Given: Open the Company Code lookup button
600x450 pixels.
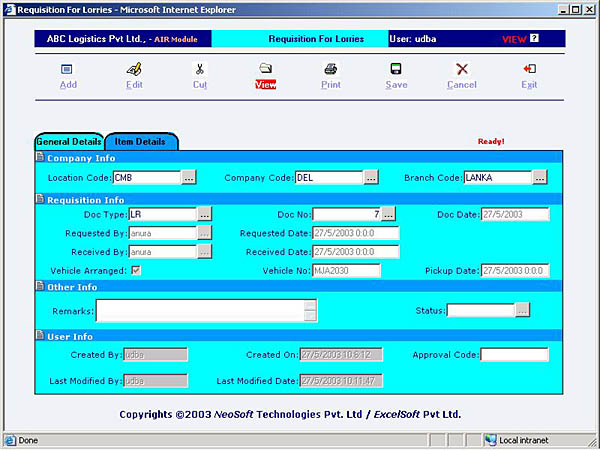Looking at the screenshot, I should [371, 178].
